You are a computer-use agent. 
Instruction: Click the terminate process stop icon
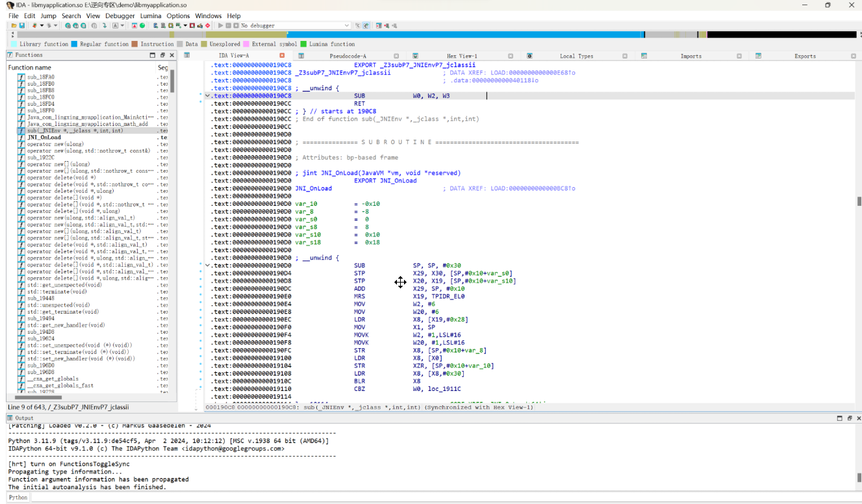point(236,25)
